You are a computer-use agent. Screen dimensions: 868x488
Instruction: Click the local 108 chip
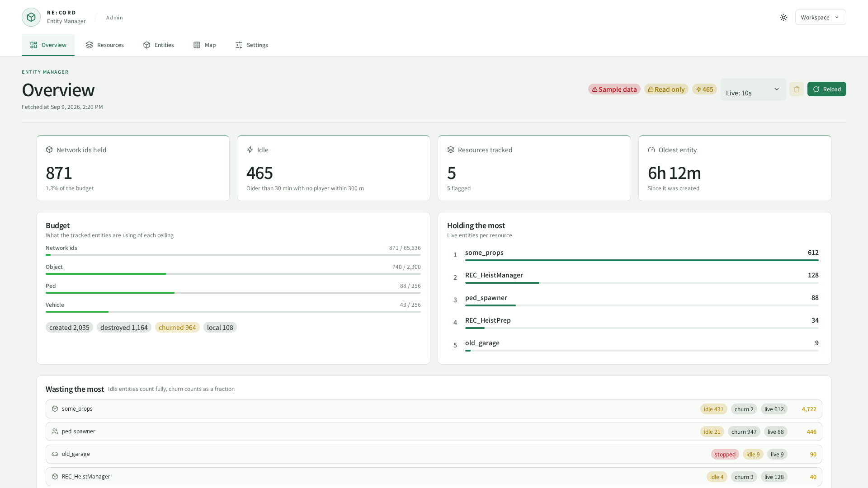(x=220, y=327)
